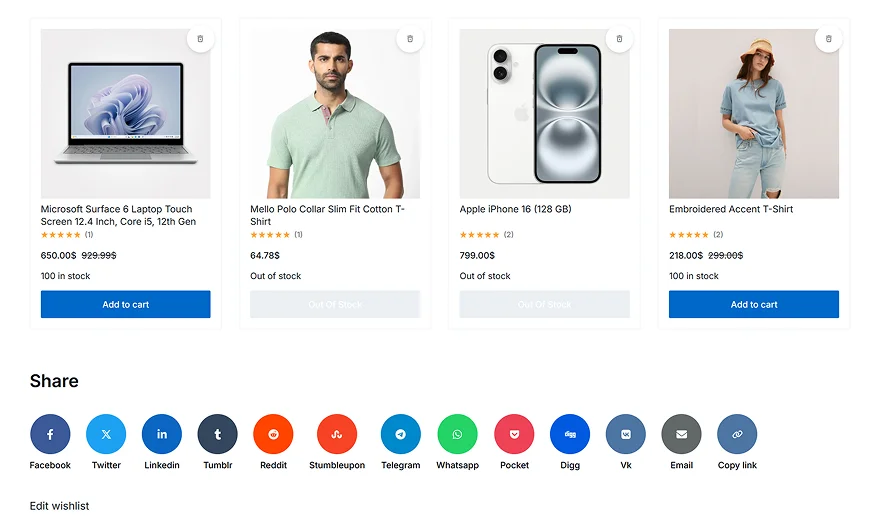This screenshot has width=880, height=528.
Task: Click the Copy link icon
Action: (737, 435)
